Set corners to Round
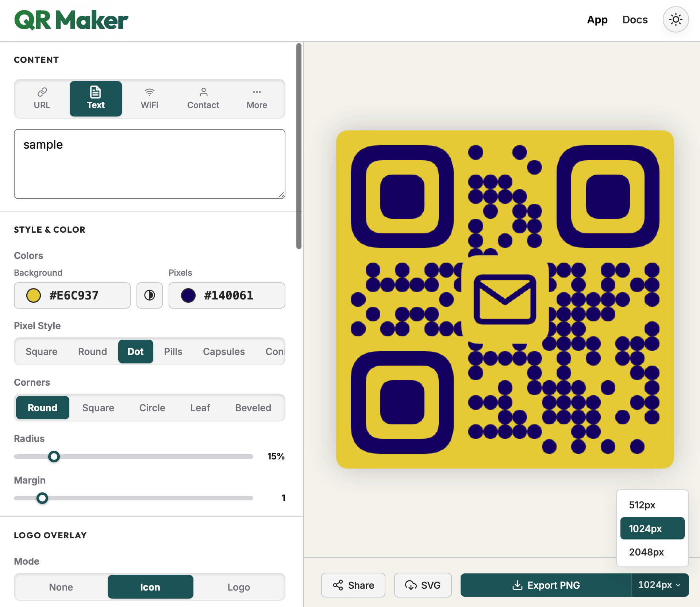700x607 pixels. (x=43, y=408)
